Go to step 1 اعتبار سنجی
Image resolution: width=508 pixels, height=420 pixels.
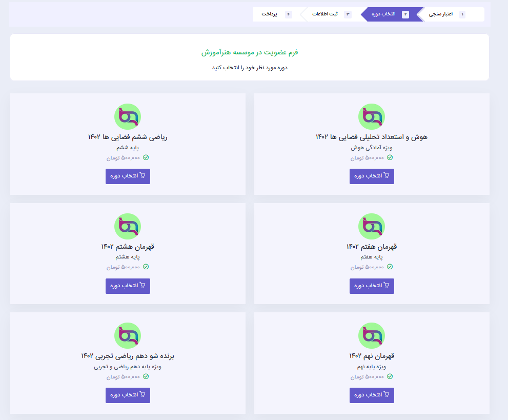(451, 14)
